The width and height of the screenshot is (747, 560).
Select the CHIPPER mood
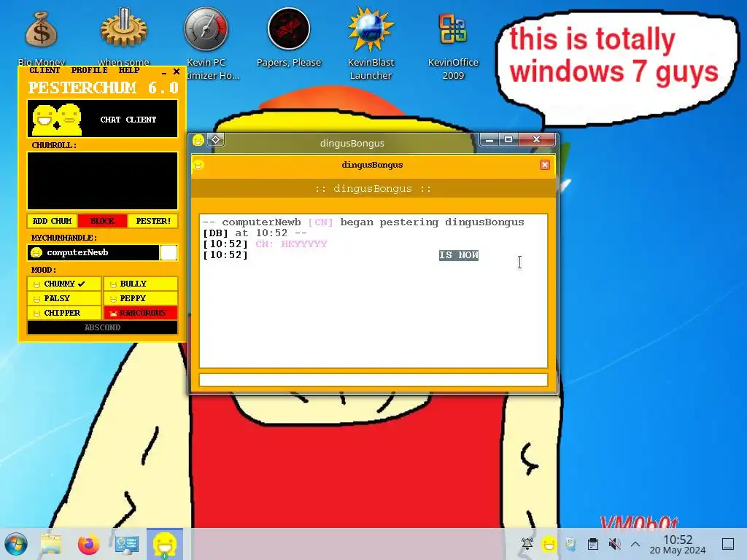(64, 313)
